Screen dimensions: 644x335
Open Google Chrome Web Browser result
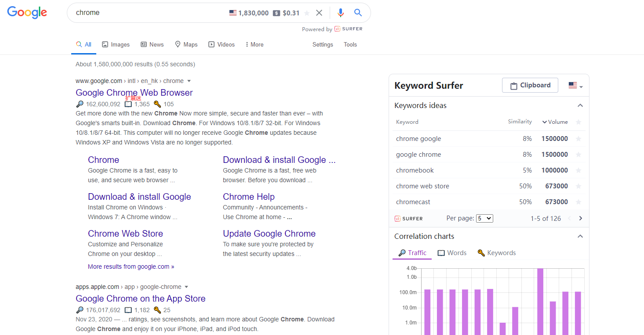click(134, 93)
